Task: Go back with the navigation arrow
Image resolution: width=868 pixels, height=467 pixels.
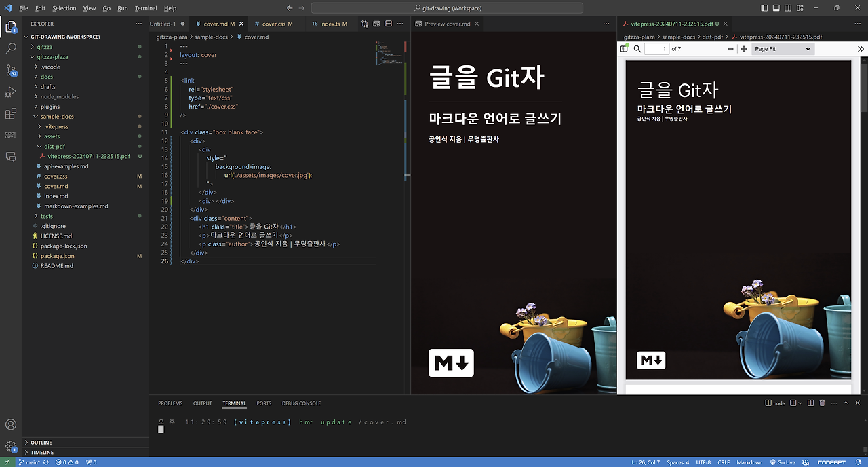Action: coord(290,8)
